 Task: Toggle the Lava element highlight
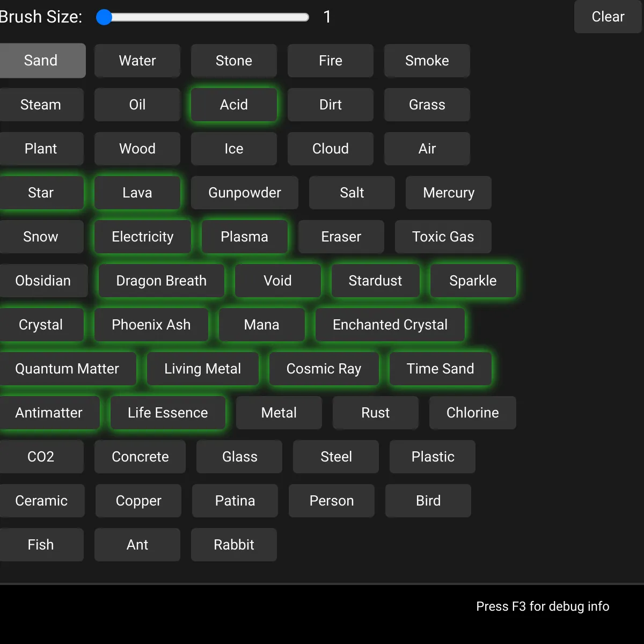[137, 193]
